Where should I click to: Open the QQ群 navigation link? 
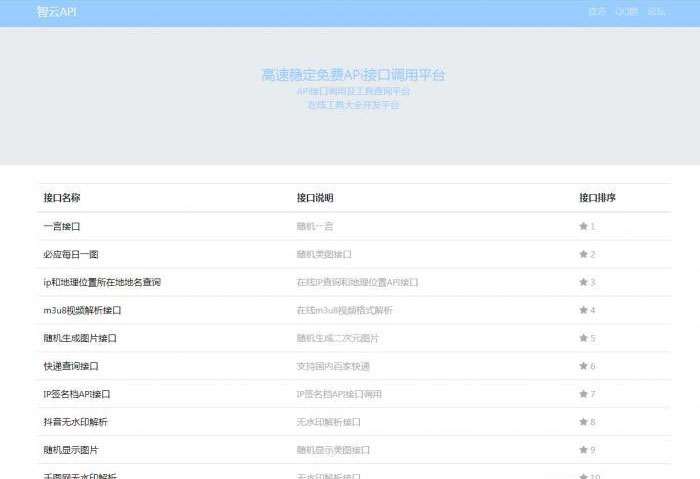(626, 12)
